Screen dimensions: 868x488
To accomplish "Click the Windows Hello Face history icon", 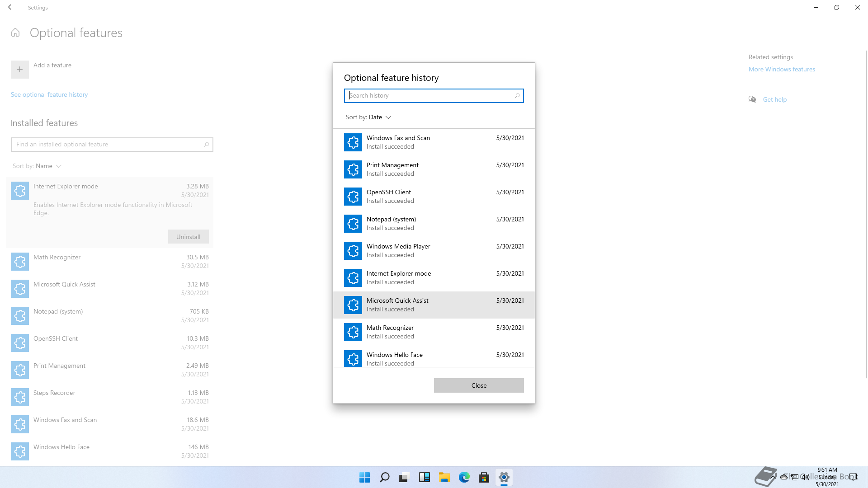I will click(353, 358).
